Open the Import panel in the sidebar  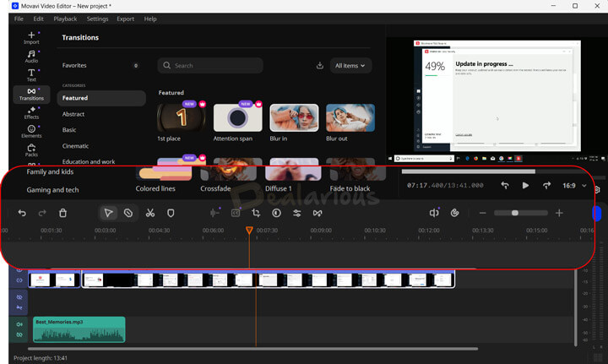[x=31, y=38]
